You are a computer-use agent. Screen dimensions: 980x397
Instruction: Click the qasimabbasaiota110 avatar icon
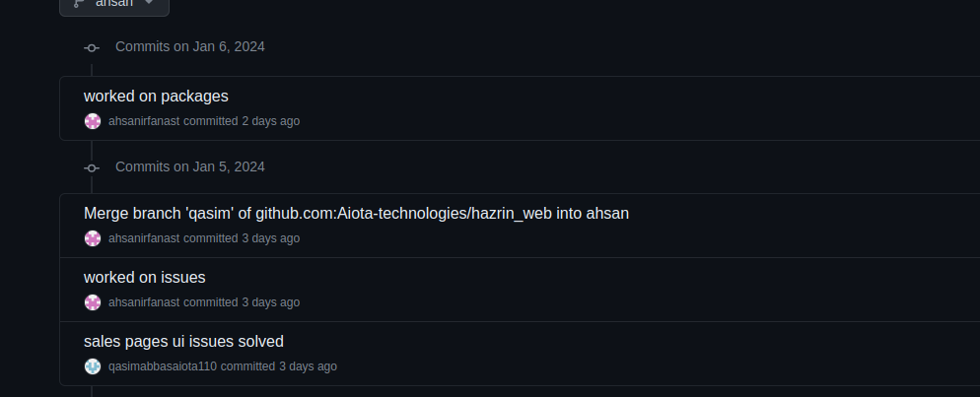pyautogui.click(x=93, y=366)
